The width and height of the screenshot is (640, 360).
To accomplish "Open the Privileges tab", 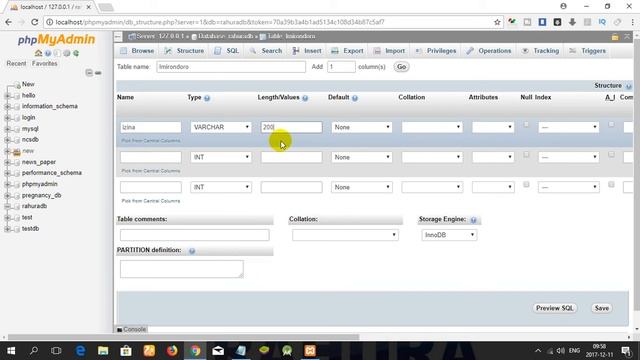I will 436,51.
